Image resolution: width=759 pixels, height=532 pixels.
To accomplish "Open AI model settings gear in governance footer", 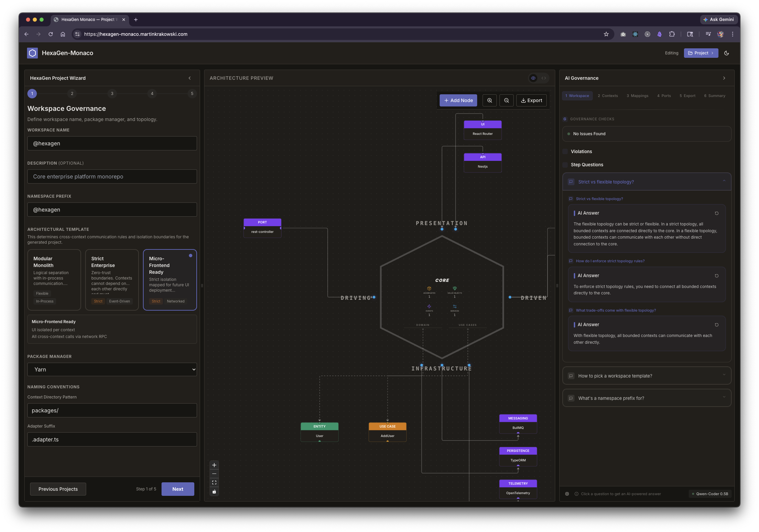I will tap(567, 494).
